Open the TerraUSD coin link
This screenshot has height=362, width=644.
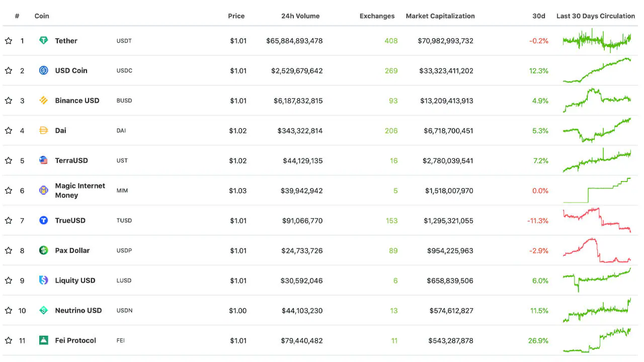pos(71,160)
